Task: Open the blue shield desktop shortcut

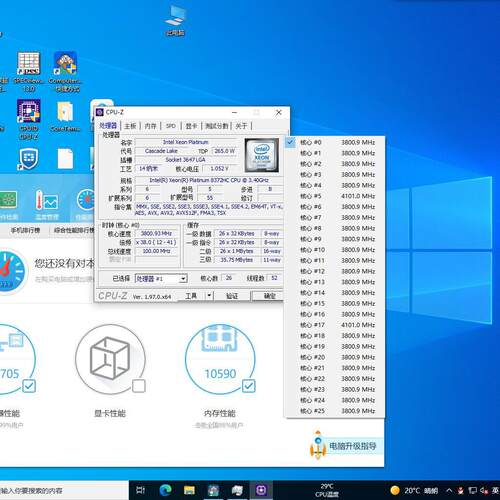Action: click(29, 159)
